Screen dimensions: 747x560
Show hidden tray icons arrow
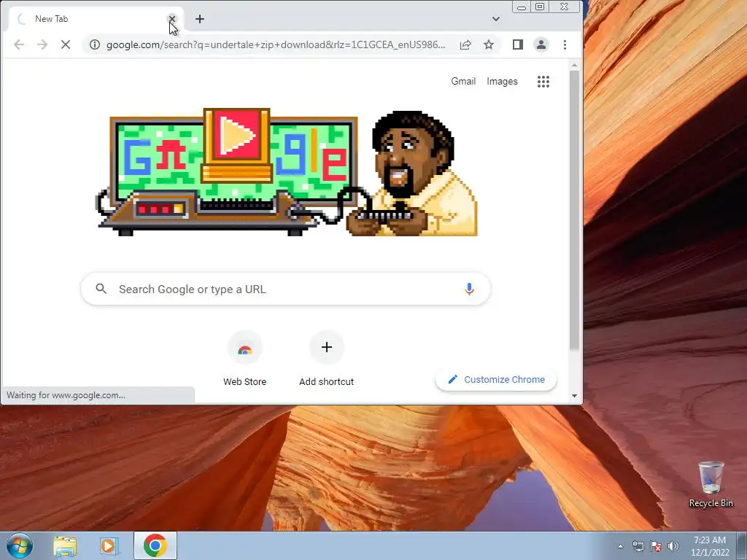coord(620,546)
